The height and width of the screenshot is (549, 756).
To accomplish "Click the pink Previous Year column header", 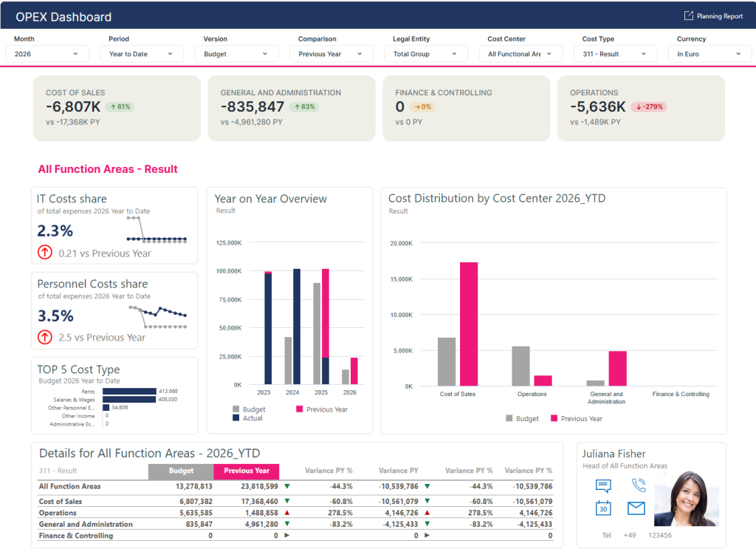I will 247,471.
